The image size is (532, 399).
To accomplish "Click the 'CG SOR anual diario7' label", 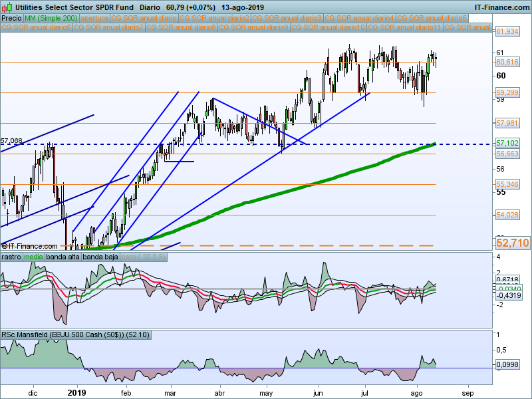I will point(109,27).
